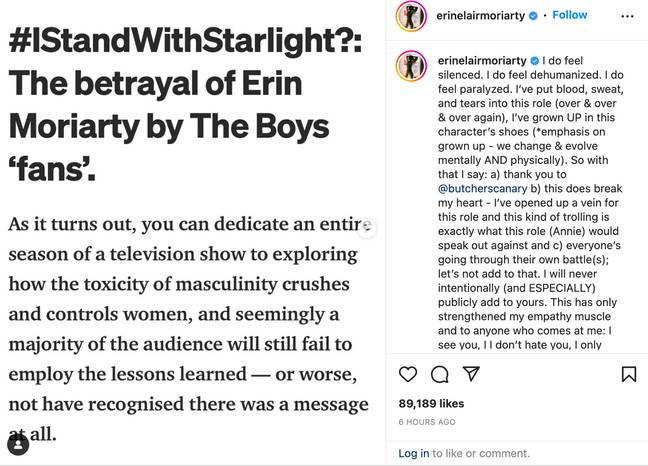Click the 6 HOURS AGO timestamp
Screen dimensions: 648x466
pos(427,422)
